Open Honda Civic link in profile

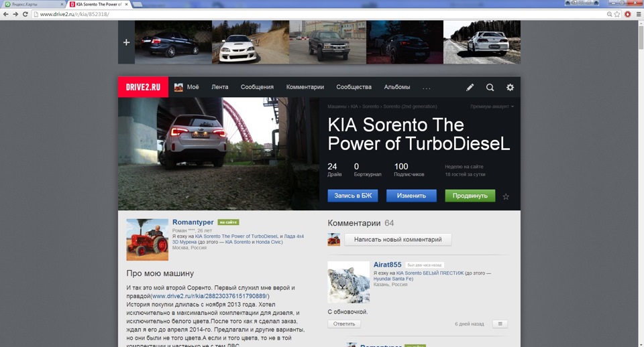[x=268, y=242]
